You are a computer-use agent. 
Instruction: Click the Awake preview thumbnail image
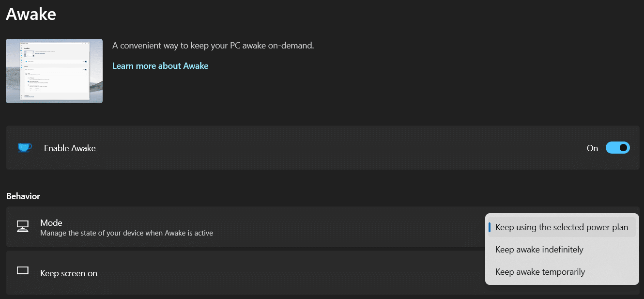[54, 71]
